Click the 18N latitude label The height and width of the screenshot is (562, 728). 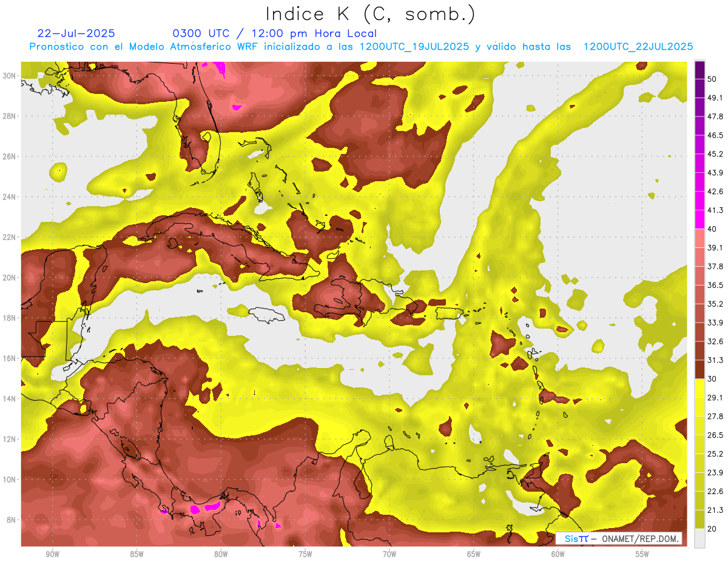coord(10,318)
